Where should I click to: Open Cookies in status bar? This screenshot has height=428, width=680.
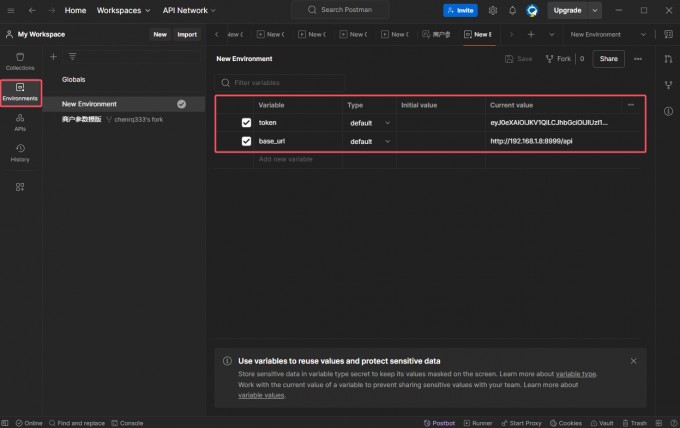point(566,423)
